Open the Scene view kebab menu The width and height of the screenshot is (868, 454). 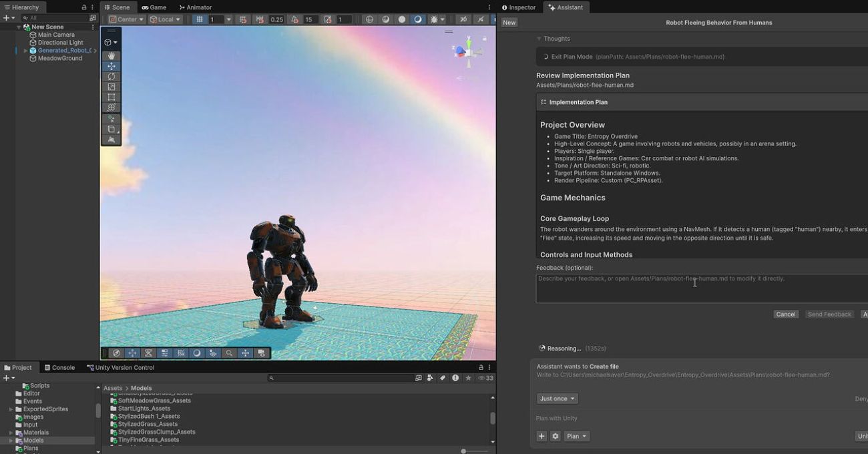point(489,7)
